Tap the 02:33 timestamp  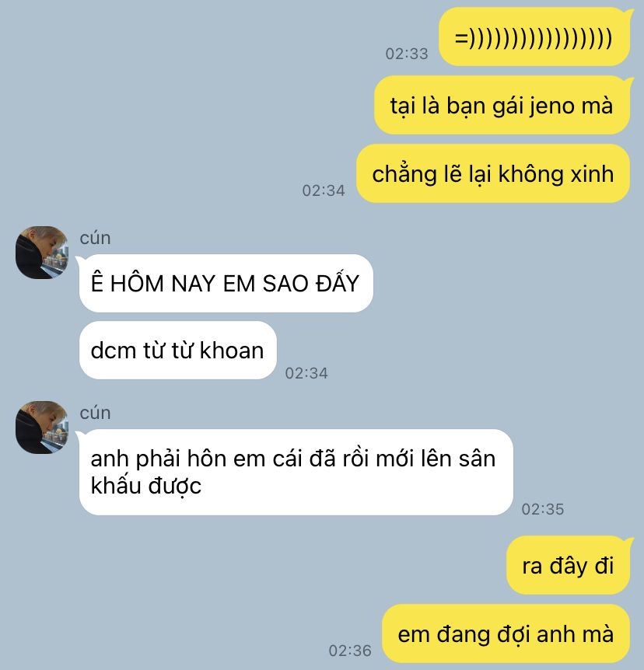(x=407, y=54)
